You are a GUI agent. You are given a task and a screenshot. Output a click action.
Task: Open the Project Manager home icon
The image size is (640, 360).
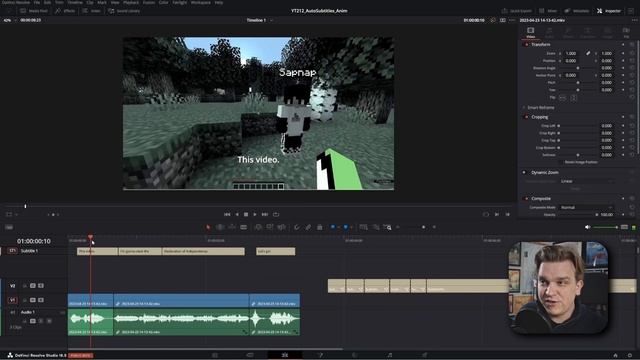click(x=616, y=355)
